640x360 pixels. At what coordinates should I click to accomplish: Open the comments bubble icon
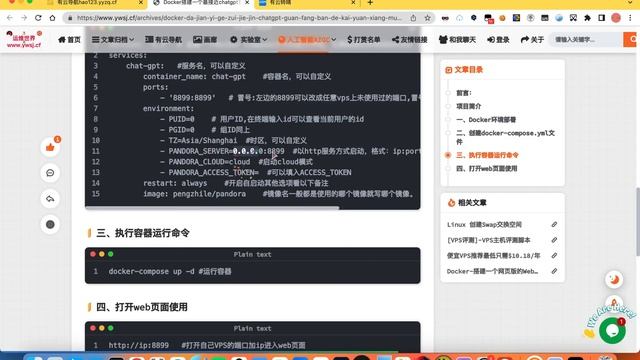pos(50,173)
